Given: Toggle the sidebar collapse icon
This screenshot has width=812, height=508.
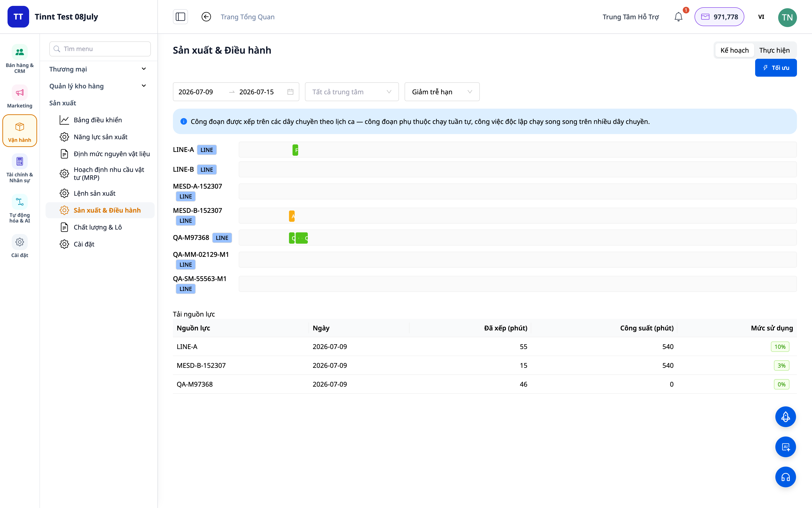Looking at the screenshot, I should tap(180, 17).
